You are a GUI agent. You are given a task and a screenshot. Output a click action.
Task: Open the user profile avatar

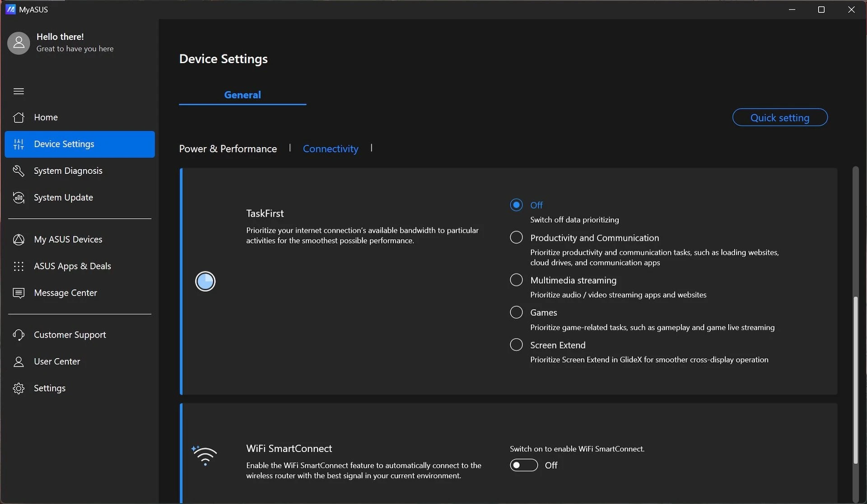click(x=19, y=43)
